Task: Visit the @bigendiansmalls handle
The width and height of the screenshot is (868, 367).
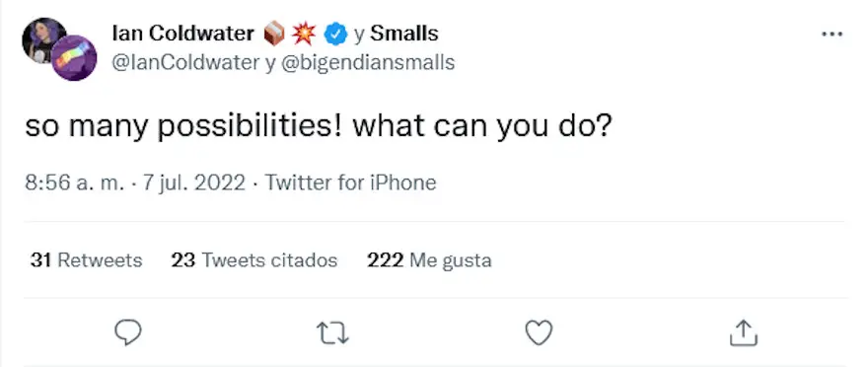Action: [368, 62]
